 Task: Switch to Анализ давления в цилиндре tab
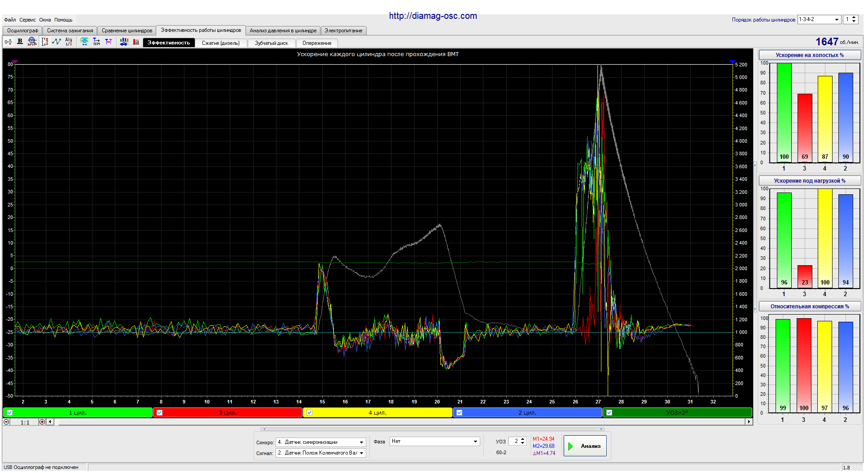coord(283,31)
